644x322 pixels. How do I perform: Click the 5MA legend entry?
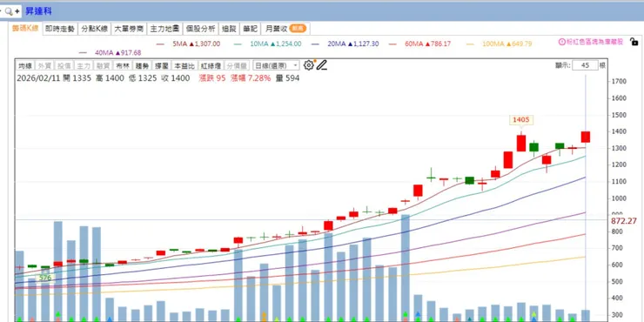(x=188, y=44)
